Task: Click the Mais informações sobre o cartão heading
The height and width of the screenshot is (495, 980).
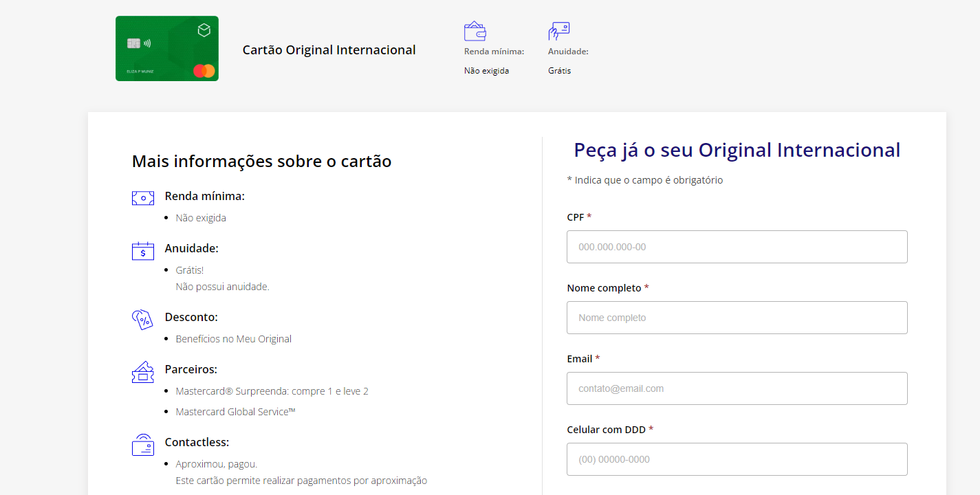Action: (x=261, y=162)
